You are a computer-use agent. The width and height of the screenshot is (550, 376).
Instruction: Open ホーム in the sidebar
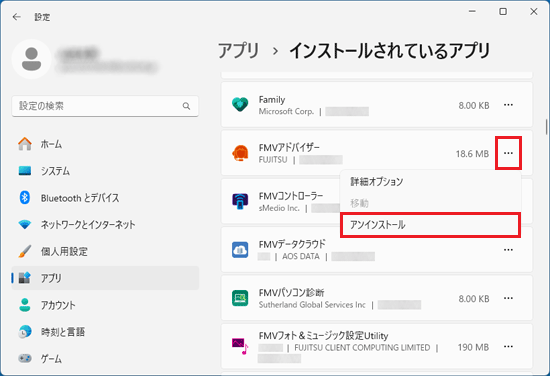click(x=105, y=144)
